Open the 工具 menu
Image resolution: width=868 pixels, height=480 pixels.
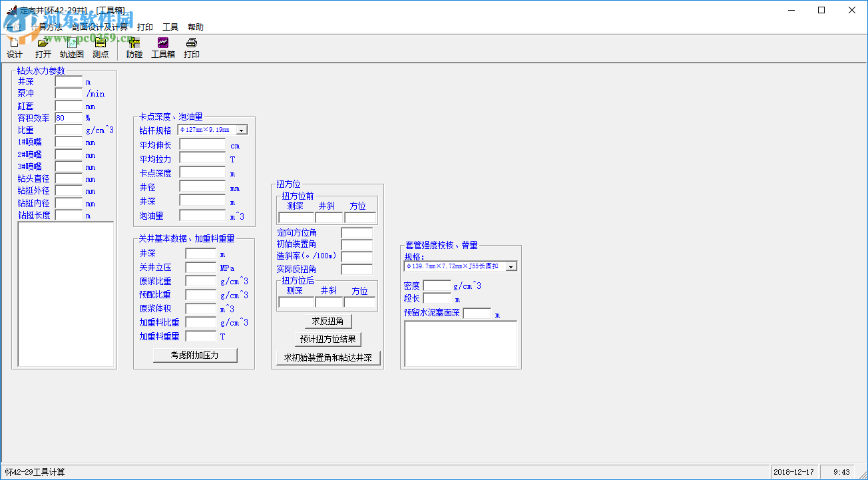[170, 27]
